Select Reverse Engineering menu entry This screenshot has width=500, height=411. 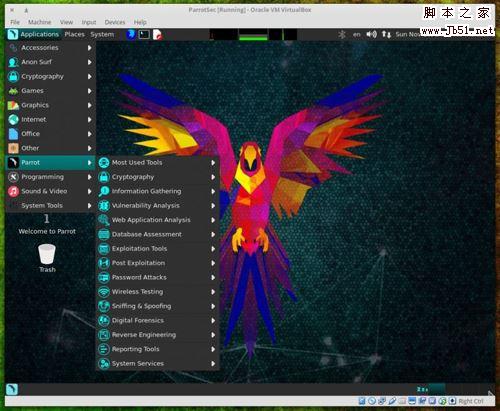(158, 335)
